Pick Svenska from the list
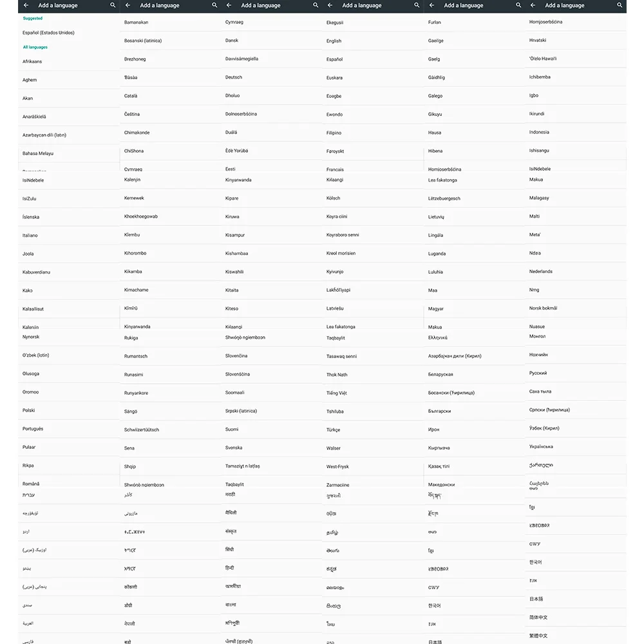The image size is (644, 644). pos(271,448)
